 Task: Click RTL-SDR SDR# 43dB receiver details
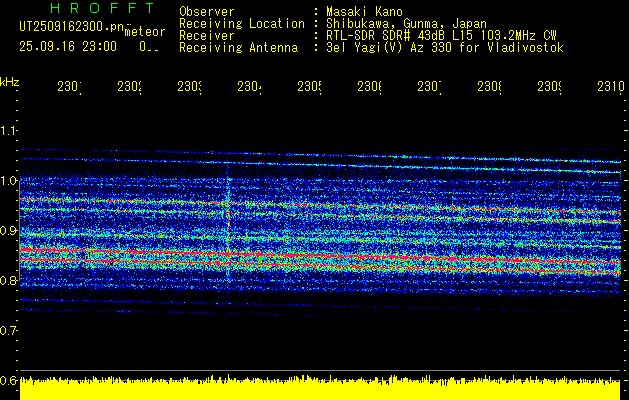[441, 36]
